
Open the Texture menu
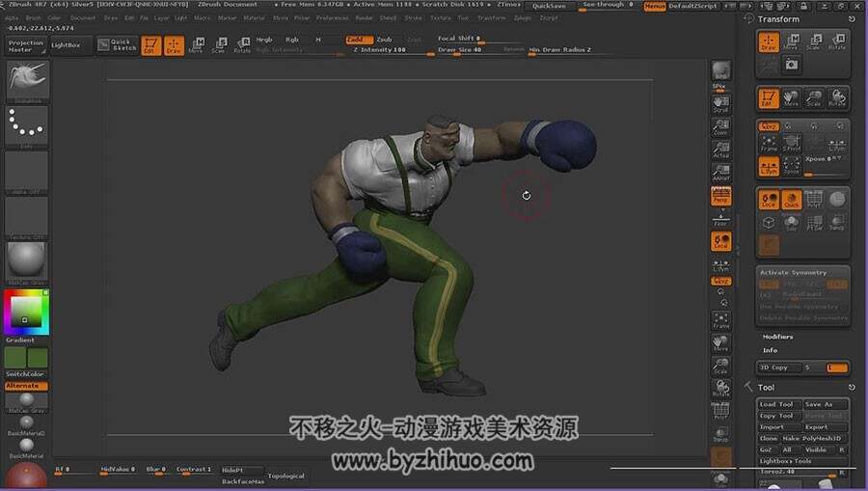tap(441, 18)
